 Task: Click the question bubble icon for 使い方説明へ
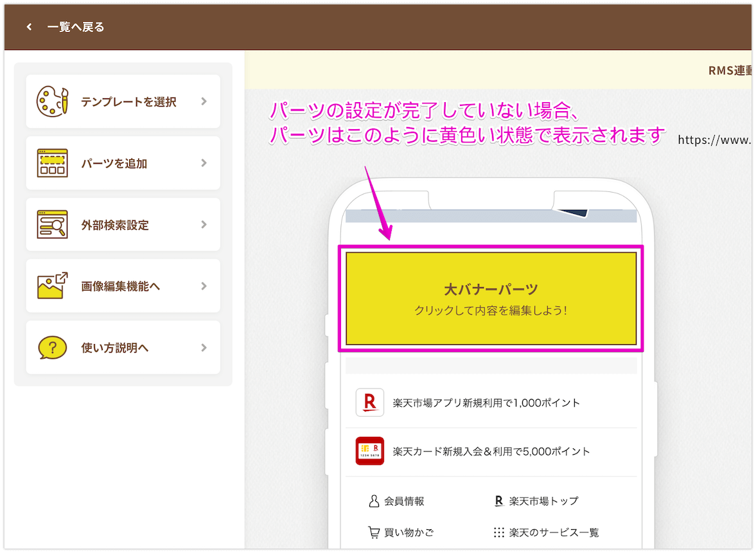click(x=52, y=347)
